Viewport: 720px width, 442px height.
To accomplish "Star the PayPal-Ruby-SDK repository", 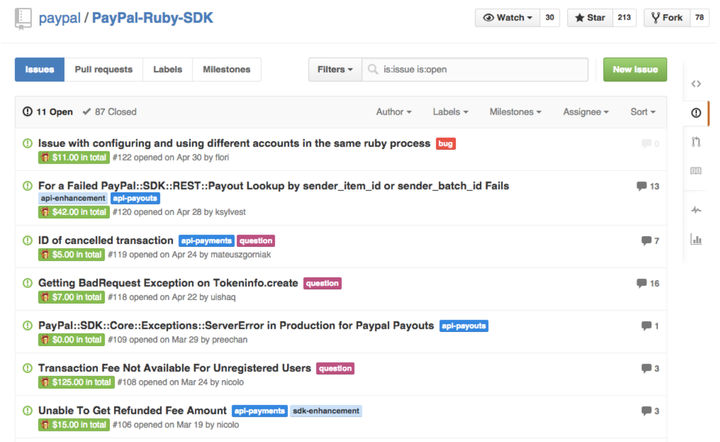I will tap(590, 17).
